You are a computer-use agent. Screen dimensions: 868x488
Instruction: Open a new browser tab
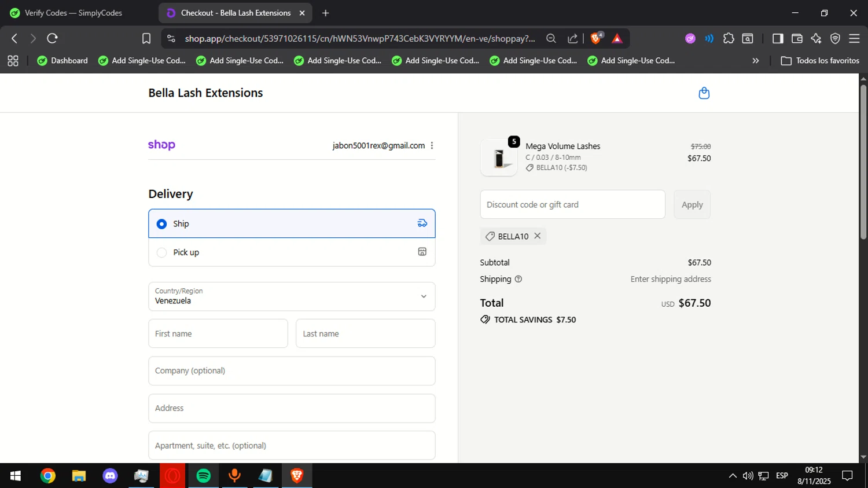pyautogui.click(x=326, y=13)
